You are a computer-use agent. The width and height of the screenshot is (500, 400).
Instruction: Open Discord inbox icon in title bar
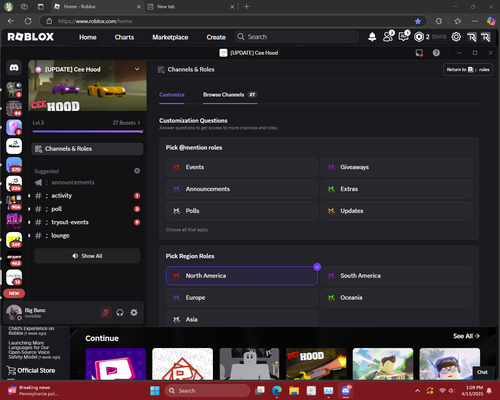point(419,53)
